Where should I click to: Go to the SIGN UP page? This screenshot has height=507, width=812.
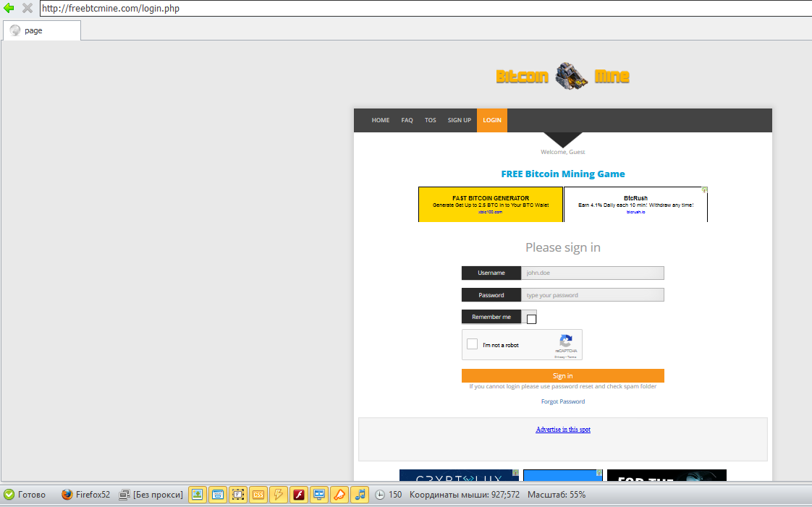pyautogui.click(x=460, y=120)
